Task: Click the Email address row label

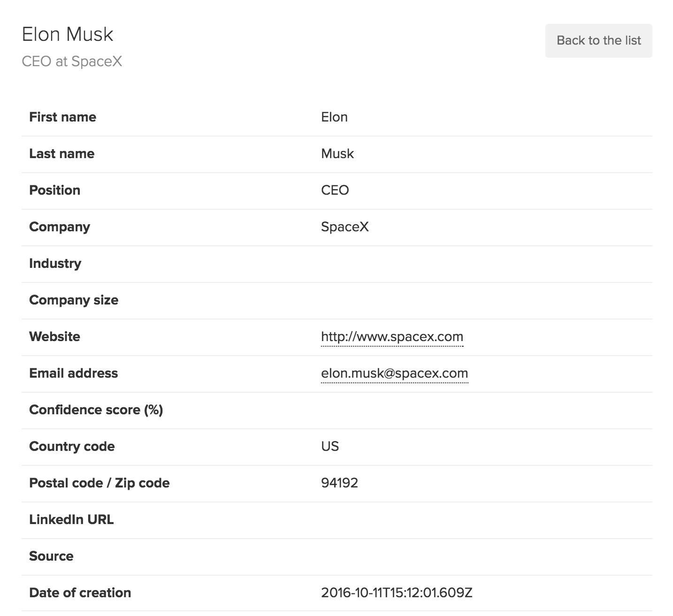Action: (x=73, y=373)
